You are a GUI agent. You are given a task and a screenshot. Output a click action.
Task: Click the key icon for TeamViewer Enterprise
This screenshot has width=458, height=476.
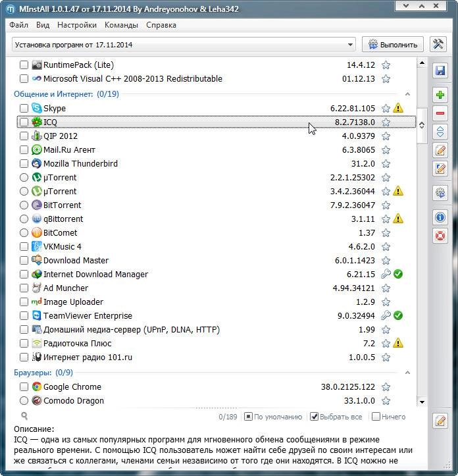click(386, 316)
